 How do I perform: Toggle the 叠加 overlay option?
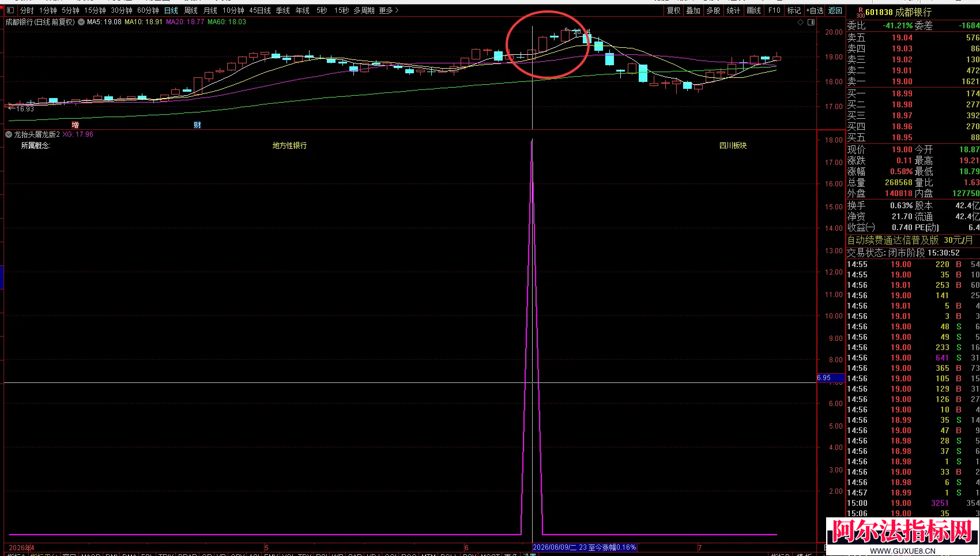[693, 10]
